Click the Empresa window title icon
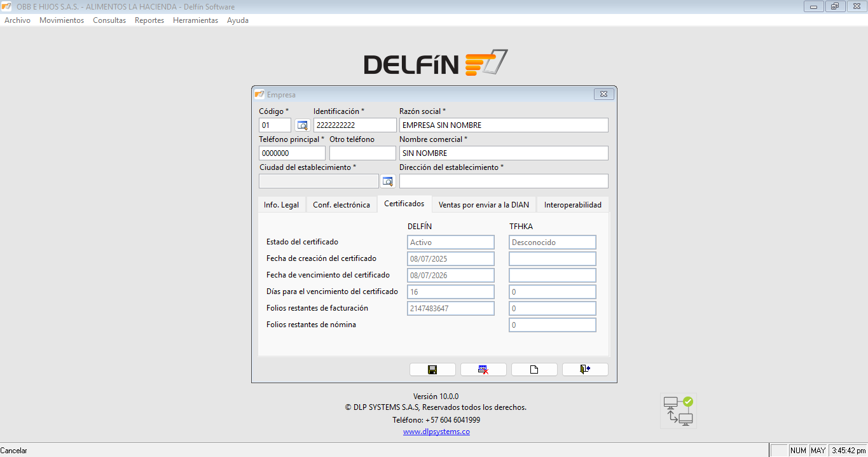The width and height of the screenshot is (868, 457). [259, 94]
